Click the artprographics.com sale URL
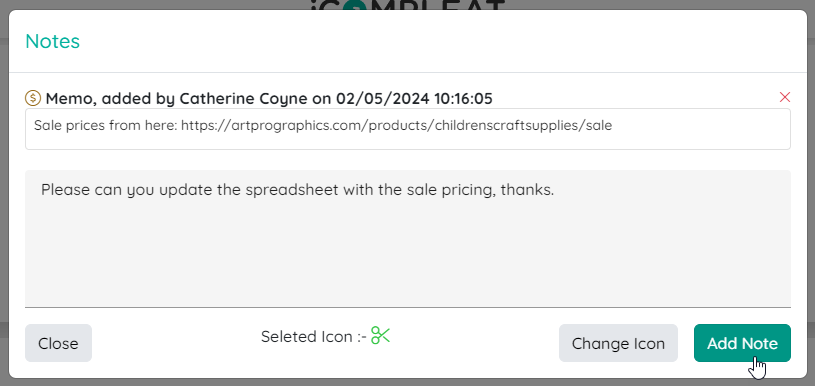Viewport: 815px width, 386px height. pyautogui.click(x=397, y=125)
